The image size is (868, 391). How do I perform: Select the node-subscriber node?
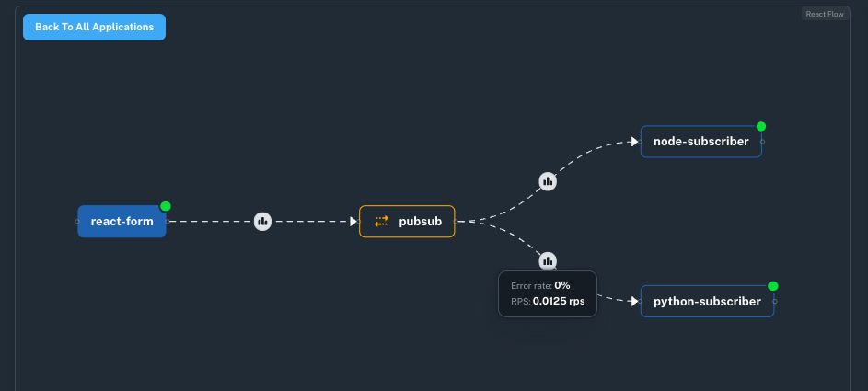click(701, 142)
